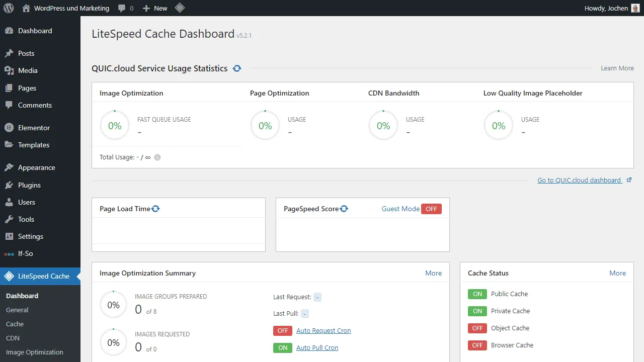
Task: Refresh QUIC.cloud Service Usage Statistics
Action: click(x=237, y=68)
